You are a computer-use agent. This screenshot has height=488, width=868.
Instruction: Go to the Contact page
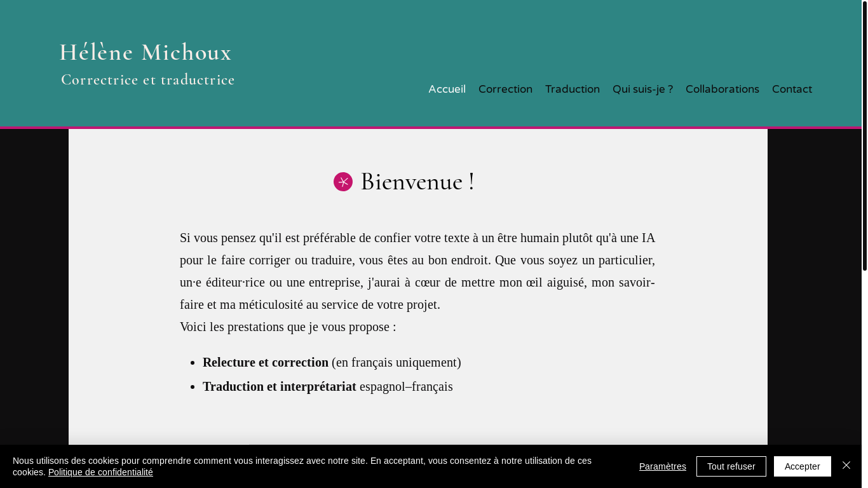792,89
